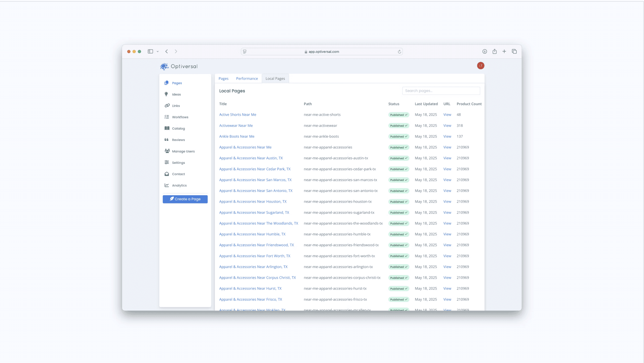Open the LT user avatar menu
The height and width of the screenshot is (363, 644).
(x=481, y=66)
